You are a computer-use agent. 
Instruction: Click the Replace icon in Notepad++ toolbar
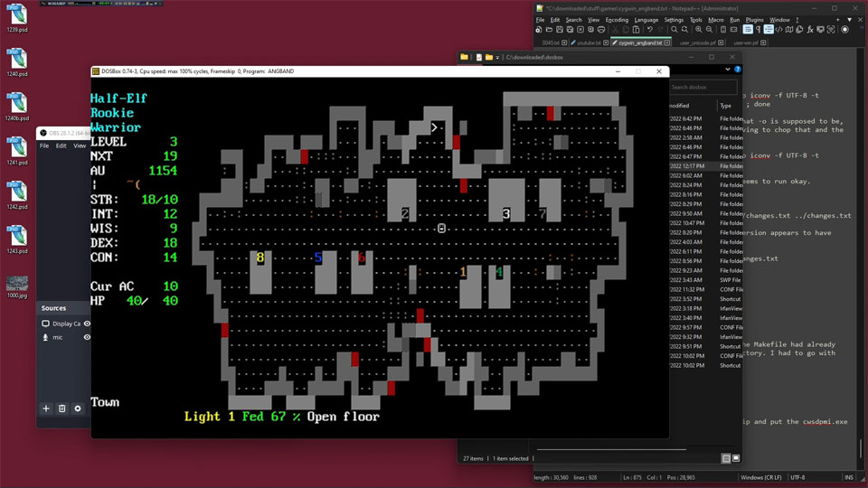[684, 30]
